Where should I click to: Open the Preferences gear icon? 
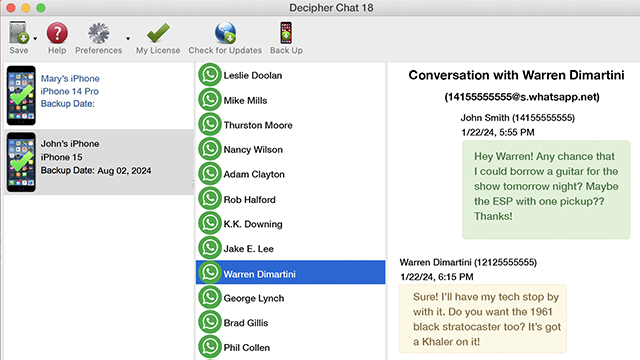(x=98, y=33)
